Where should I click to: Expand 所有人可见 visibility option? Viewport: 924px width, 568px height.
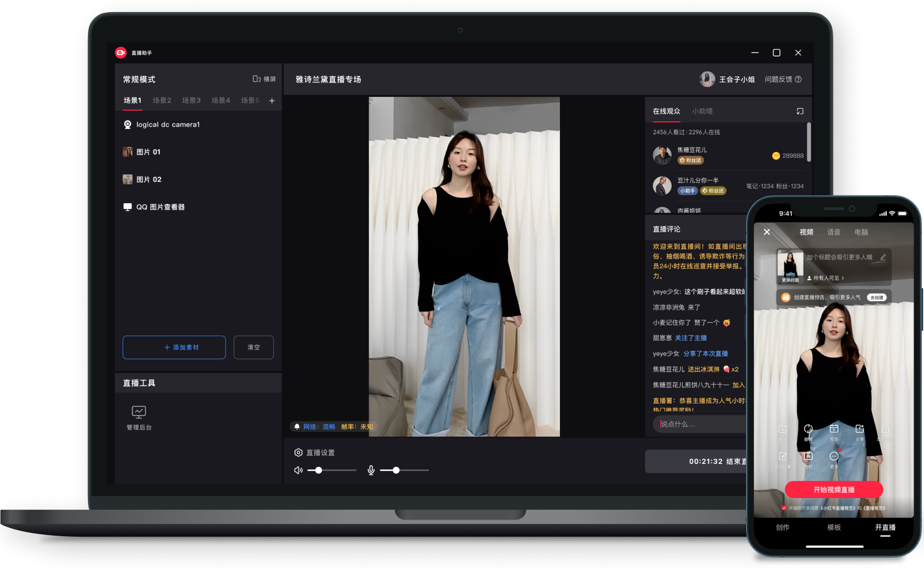[826, 278]
